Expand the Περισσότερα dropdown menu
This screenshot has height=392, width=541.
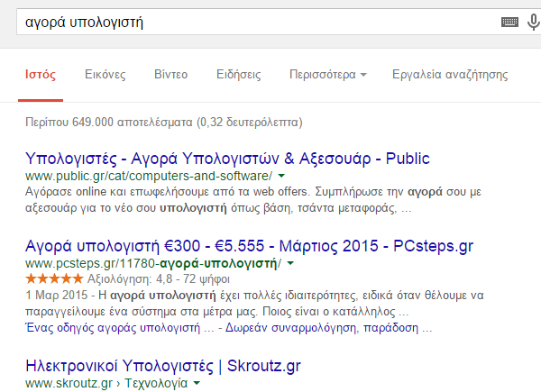coord(328,75)
